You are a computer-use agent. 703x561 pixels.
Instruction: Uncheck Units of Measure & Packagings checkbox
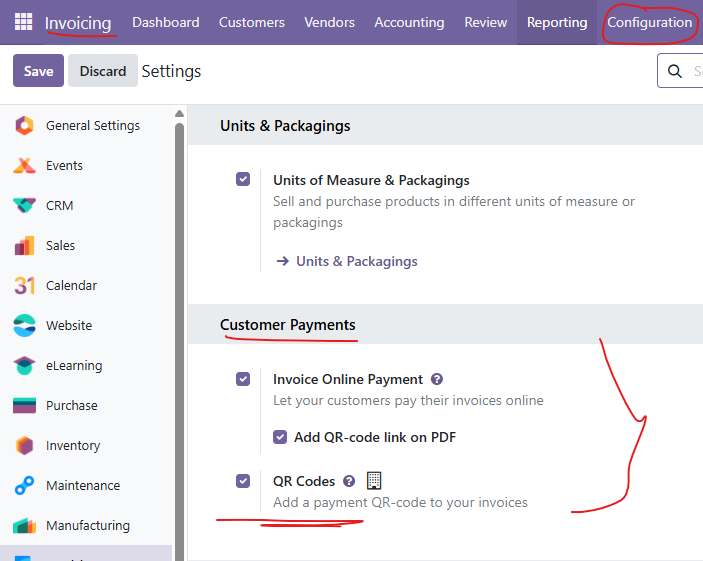click(243, 179)
